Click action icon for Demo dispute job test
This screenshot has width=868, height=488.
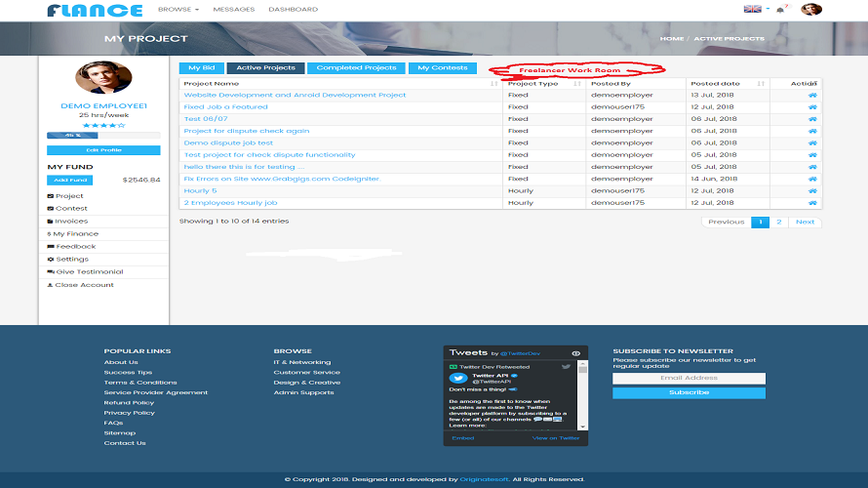(x=812, y=142)
